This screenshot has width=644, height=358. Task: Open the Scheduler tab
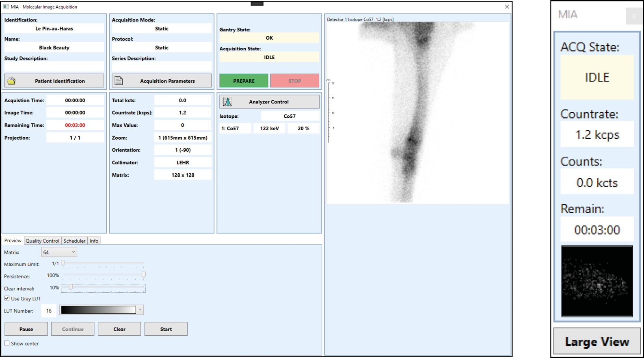point(74,241)
